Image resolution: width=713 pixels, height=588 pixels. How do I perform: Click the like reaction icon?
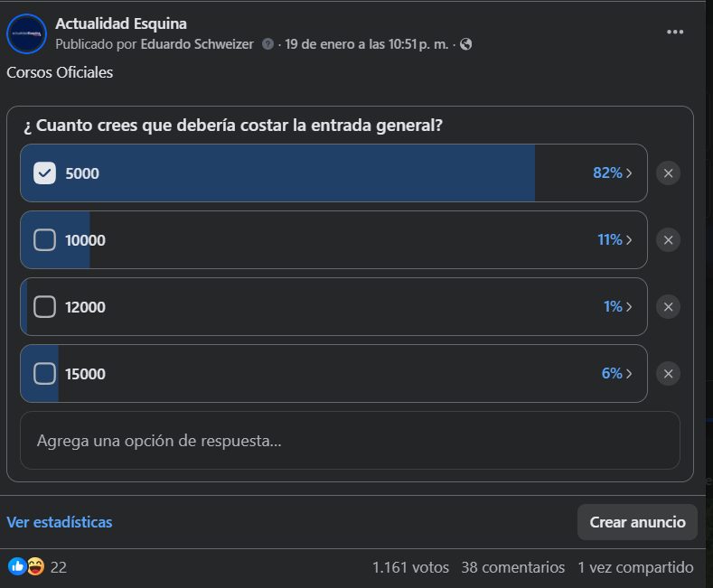[x=16, y=567]
